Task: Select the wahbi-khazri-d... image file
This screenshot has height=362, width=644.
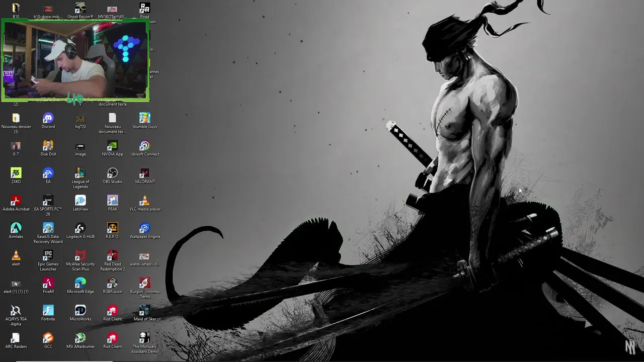Action: (x=144, y=258)
